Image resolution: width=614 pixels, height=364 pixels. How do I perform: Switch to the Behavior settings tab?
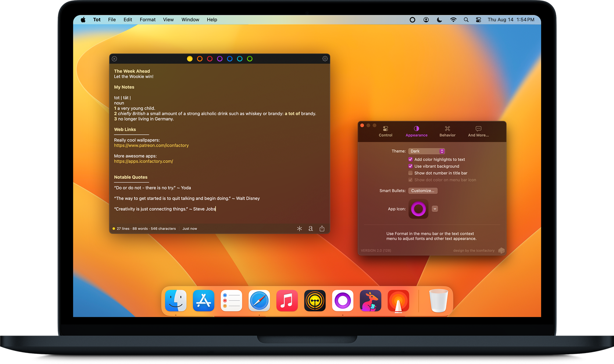447,131
